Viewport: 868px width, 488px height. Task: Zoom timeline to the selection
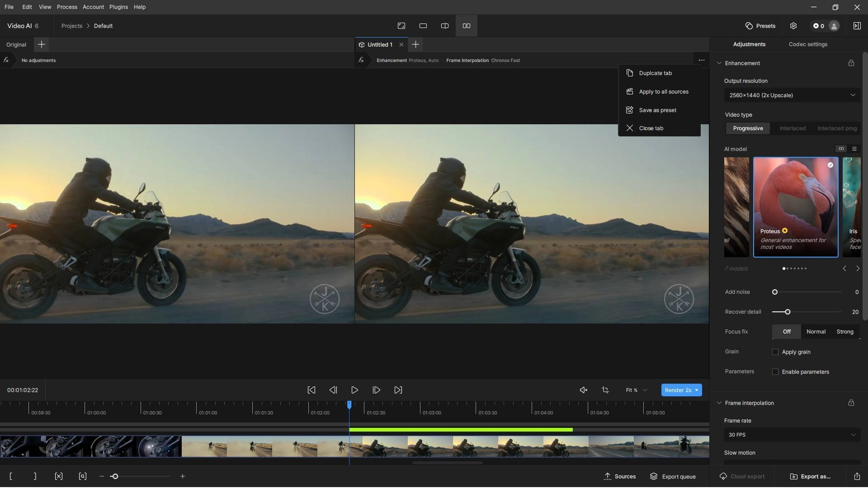coord(83,477)
